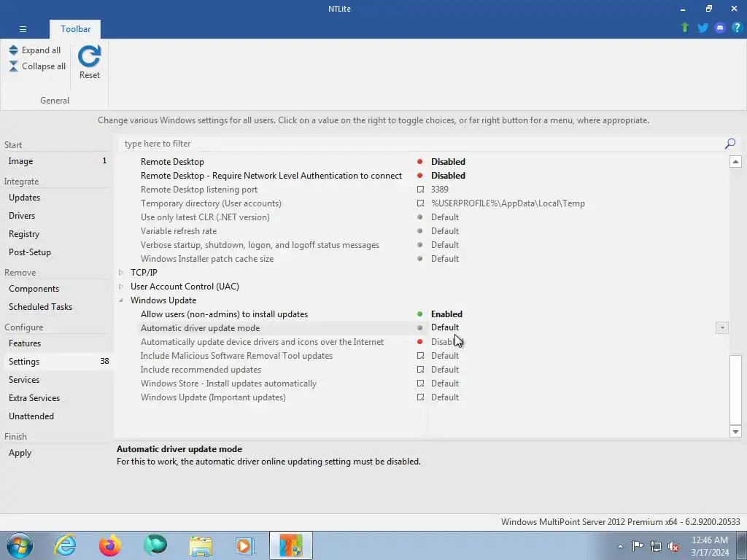Viewport: 747px width, 560px height.
Task: Click the settings list scrollbar thumb
Action: pyautogui.click(x=735, y=389)
